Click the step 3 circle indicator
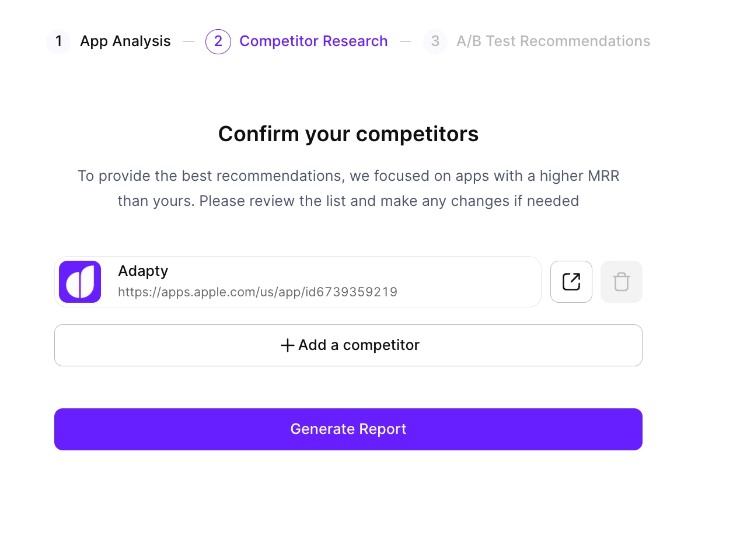The image size is (747, 560). pos(435,41)
